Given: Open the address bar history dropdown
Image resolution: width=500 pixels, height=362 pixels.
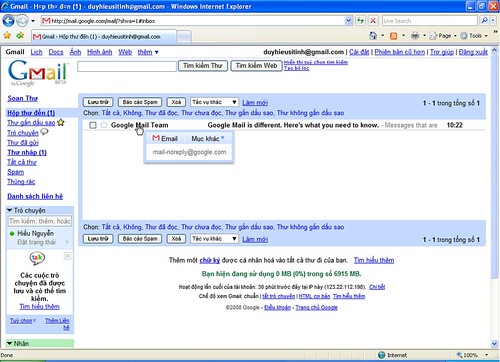Looking at the screenshot, I should click(348, 21).
